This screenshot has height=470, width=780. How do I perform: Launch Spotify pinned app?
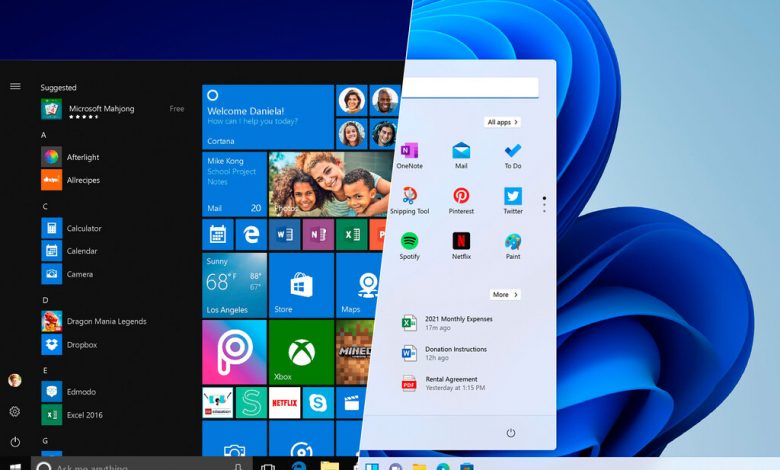click(x=409, y=246)
